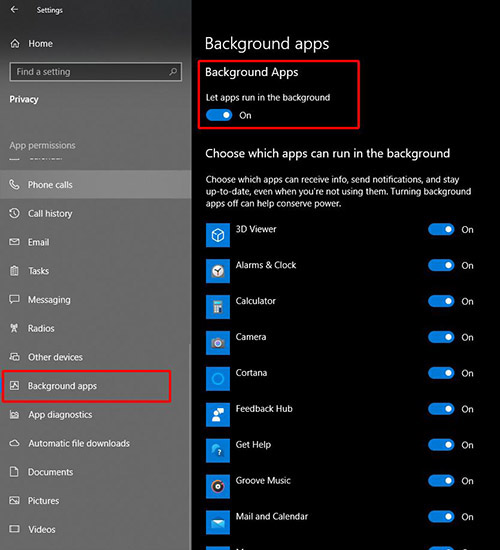Image resolution: width=500 pixels, height=550 pixels.
Task: Open Pictures privacy settings
Action: (95, 501)
